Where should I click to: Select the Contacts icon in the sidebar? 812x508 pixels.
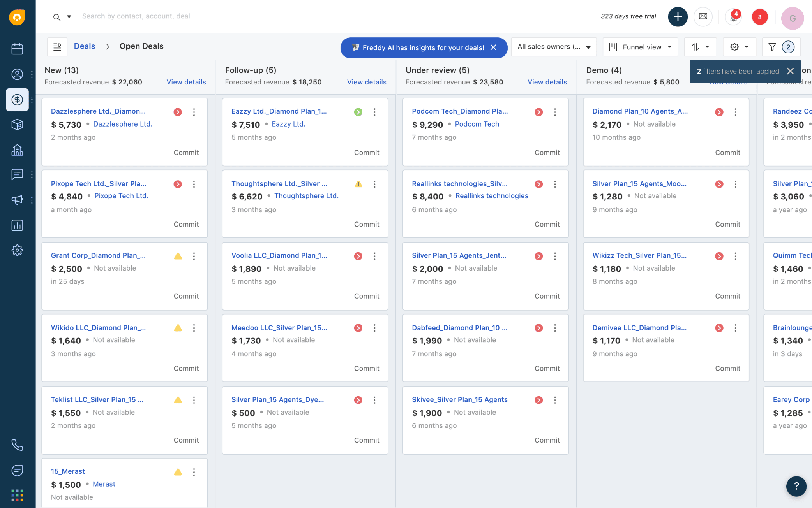pyautogui.click(x=17, y=75)
